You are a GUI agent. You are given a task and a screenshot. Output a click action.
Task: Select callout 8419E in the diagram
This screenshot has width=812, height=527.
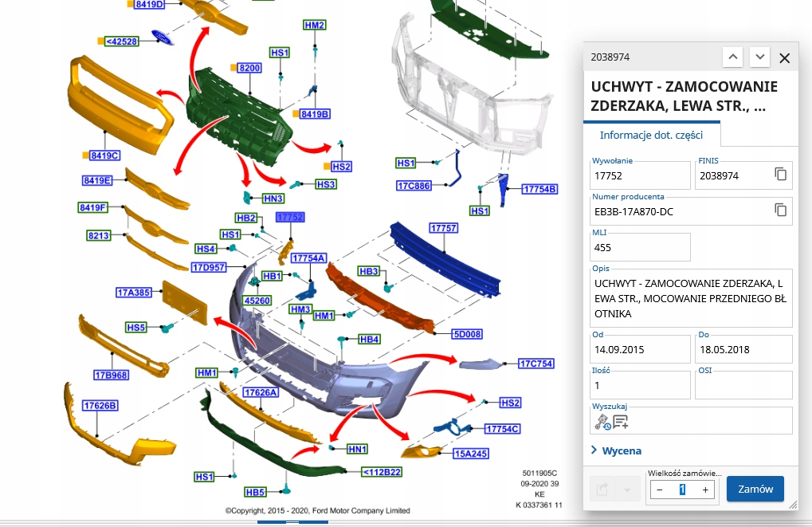(x=97, y=180)
